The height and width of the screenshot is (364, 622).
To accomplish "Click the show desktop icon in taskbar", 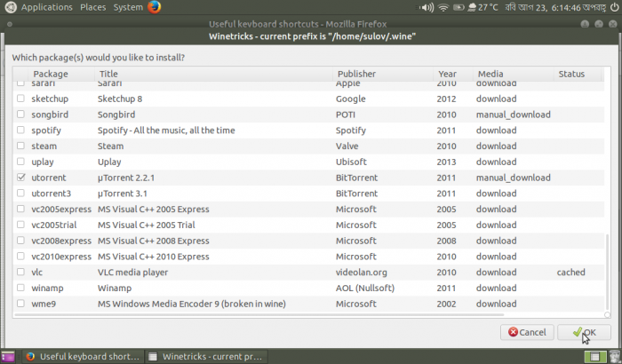I will coord(8,357).
